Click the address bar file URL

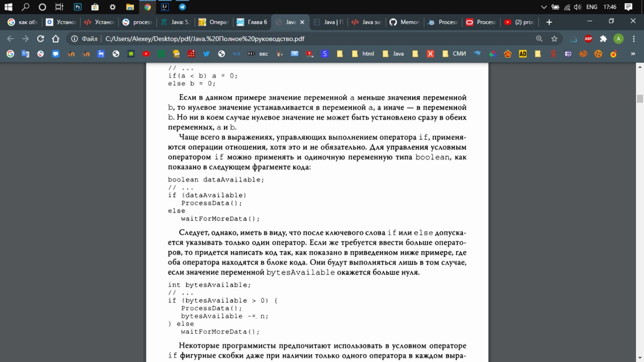point(205,39)
